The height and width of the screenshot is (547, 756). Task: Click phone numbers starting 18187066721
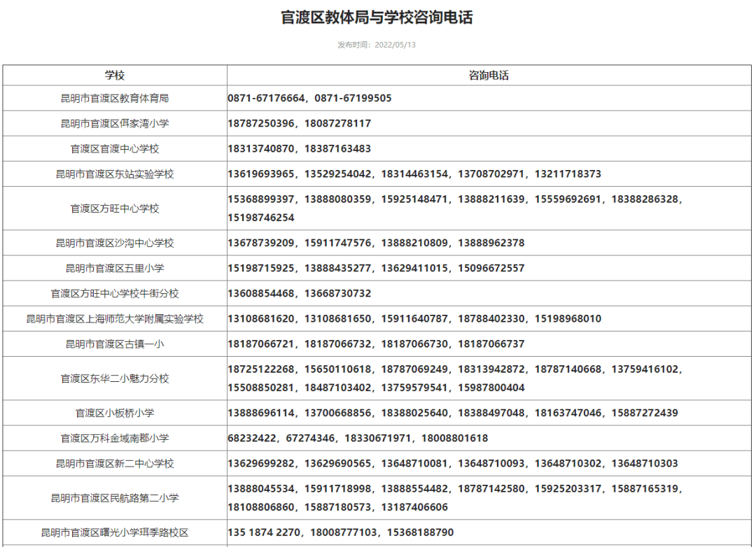376,344
